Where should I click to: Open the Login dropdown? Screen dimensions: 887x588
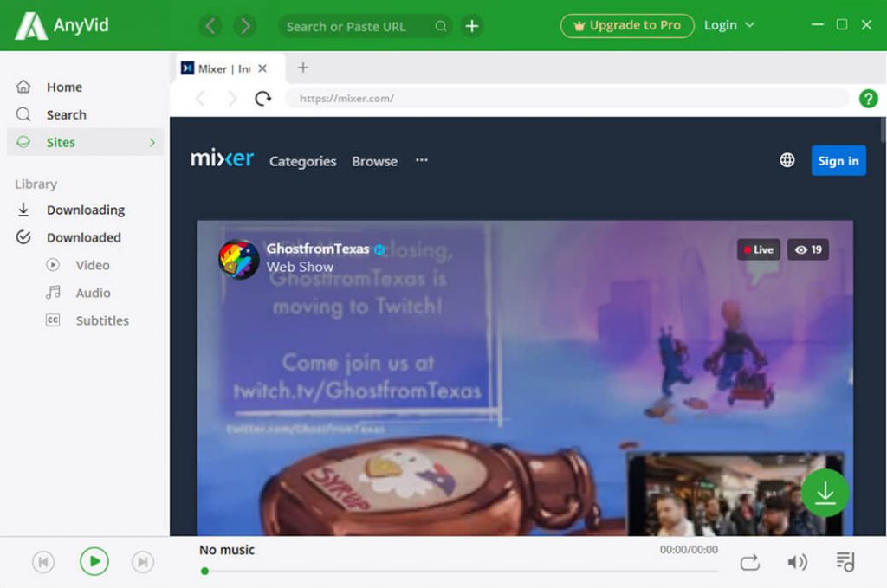729,25
